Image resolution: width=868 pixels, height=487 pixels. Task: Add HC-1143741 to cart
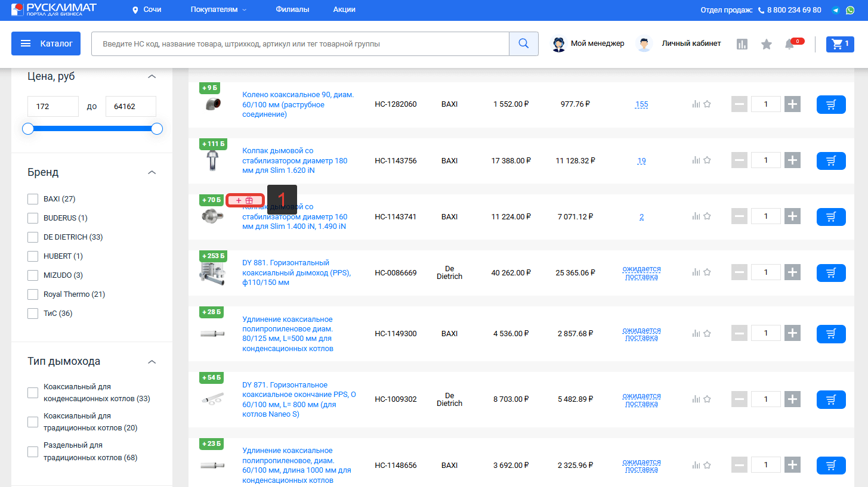[x=831, y=217]
